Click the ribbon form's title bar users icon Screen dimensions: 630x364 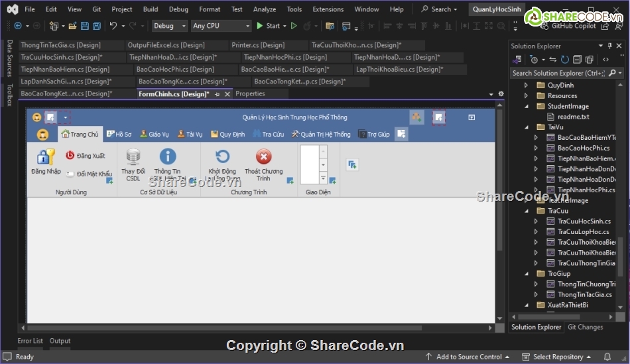pos(416,117)
